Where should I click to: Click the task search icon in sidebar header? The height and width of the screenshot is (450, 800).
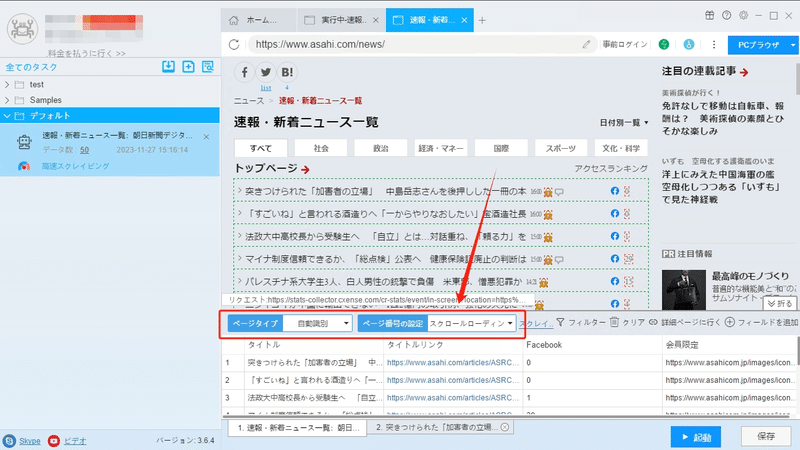[208, 66]
